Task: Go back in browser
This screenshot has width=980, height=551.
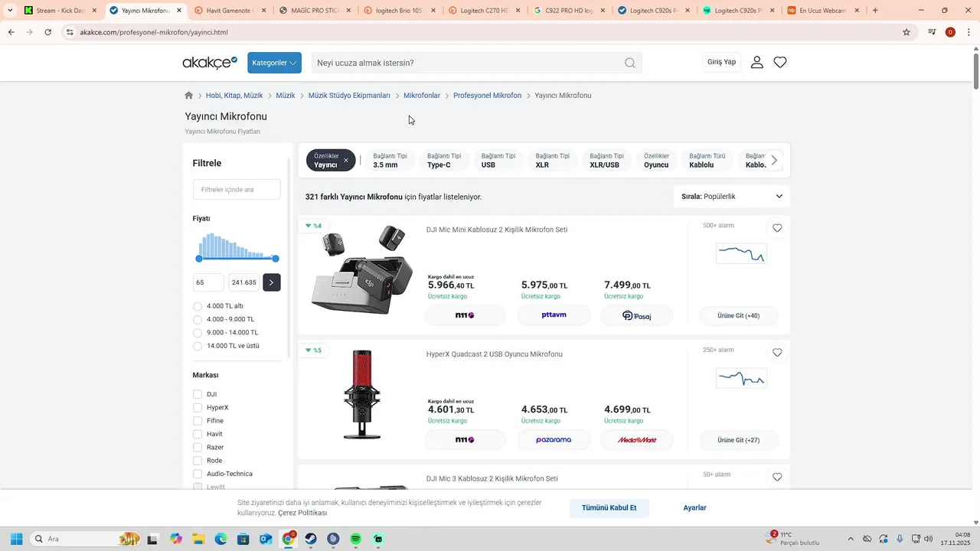Action: click(11, 32)
